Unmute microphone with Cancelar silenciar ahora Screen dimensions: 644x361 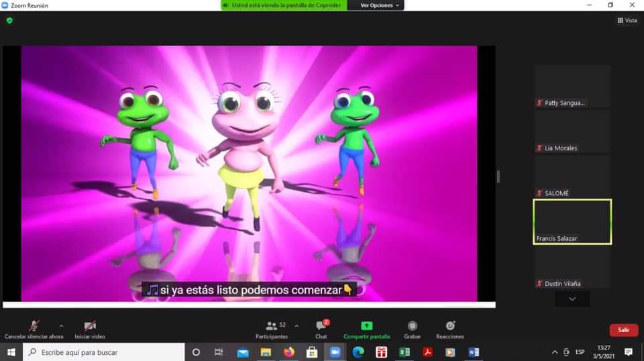pos(34,329)
